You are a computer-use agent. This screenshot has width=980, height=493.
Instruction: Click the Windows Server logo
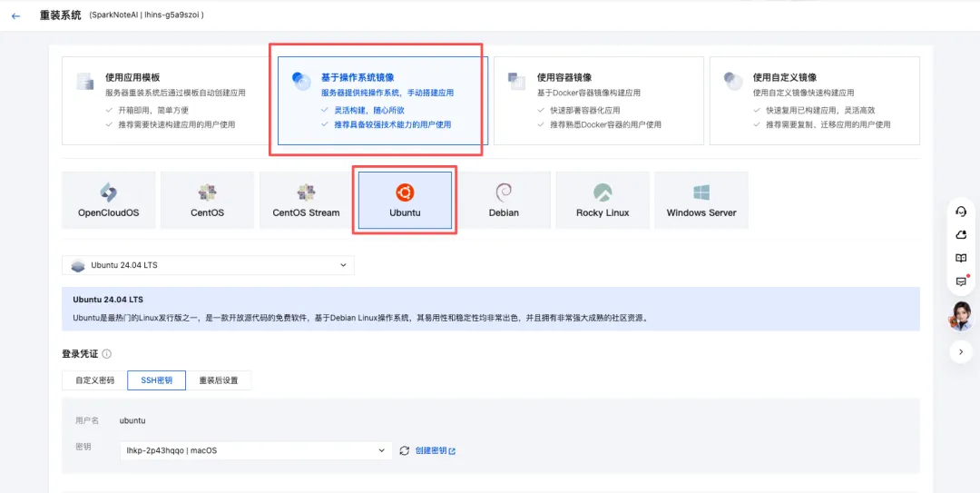coord(701,192)
